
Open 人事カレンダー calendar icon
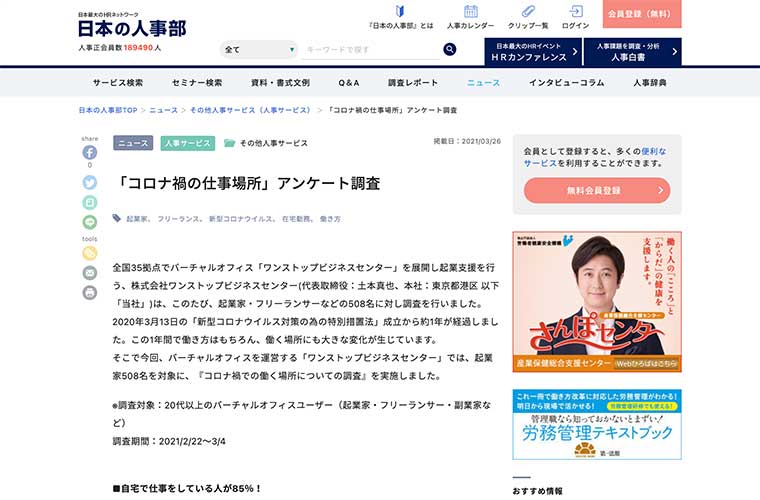coord(470,11)
